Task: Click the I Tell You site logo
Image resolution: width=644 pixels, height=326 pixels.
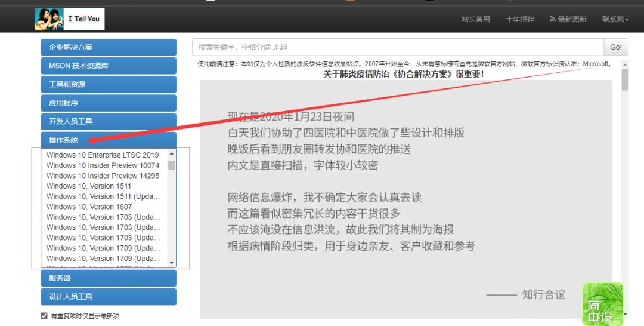Action: 69,19
